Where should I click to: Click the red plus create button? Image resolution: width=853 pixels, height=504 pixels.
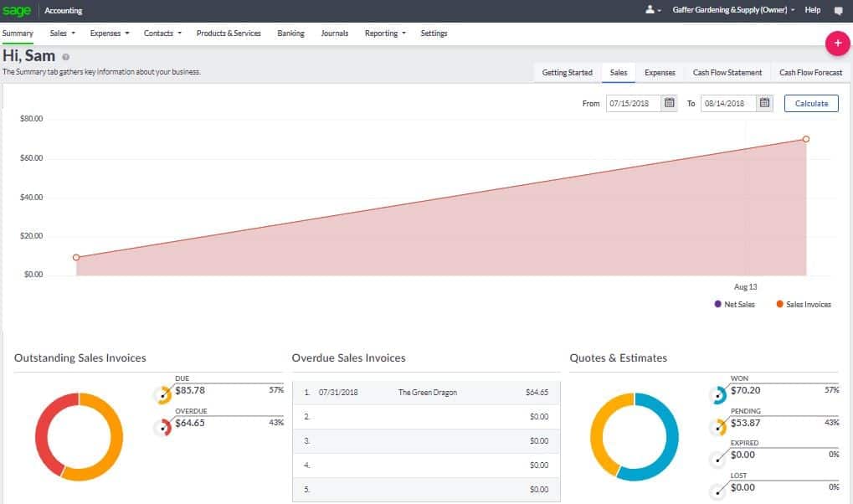pyautogui.click(x=838, y=43)
